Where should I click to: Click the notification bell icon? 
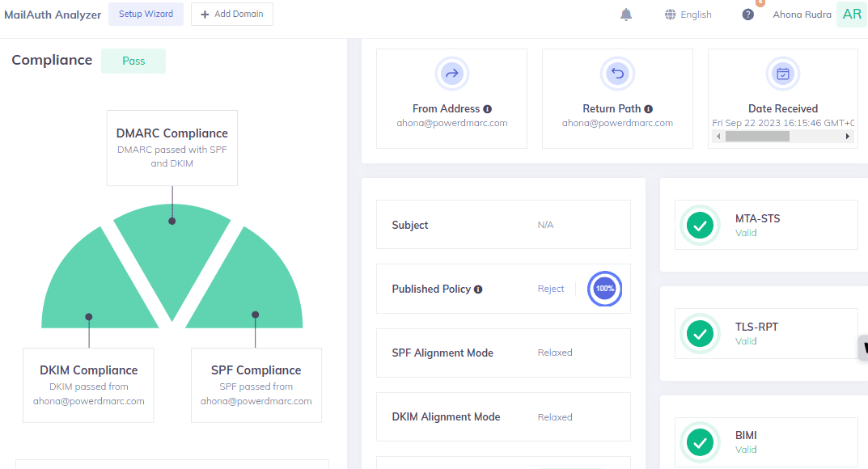coord(626,15)
